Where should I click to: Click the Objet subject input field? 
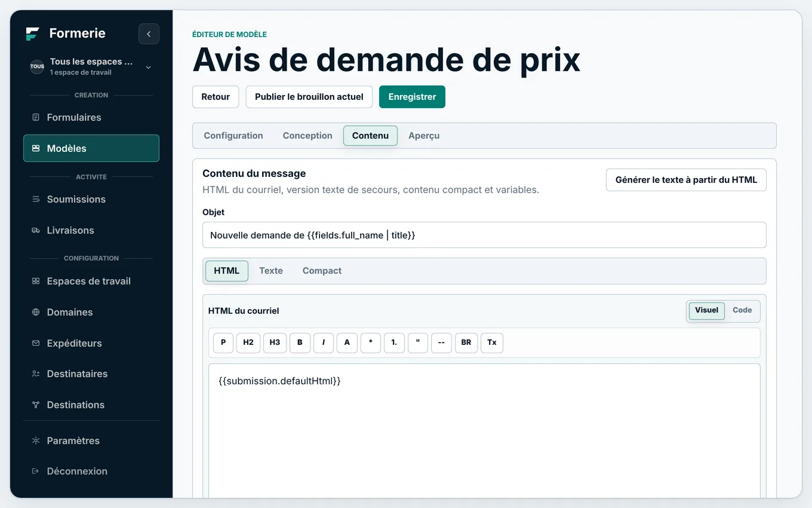click(x=484, y=235)
